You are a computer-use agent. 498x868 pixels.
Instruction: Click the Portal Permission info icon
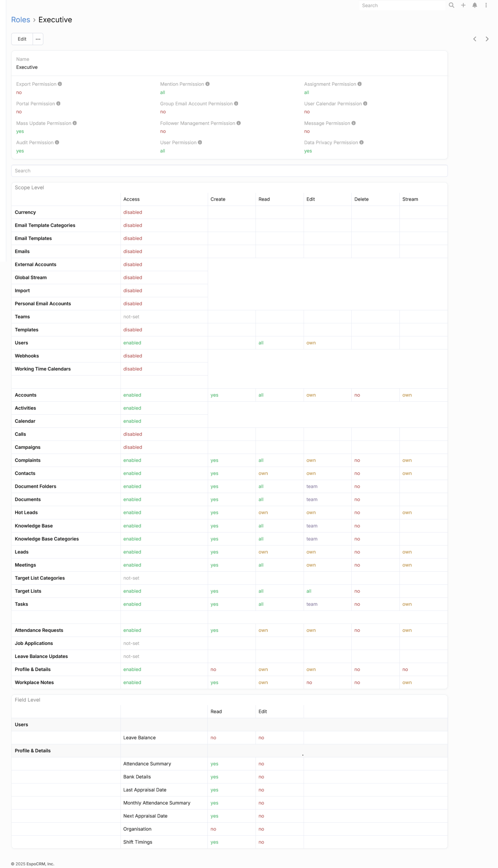59,104
